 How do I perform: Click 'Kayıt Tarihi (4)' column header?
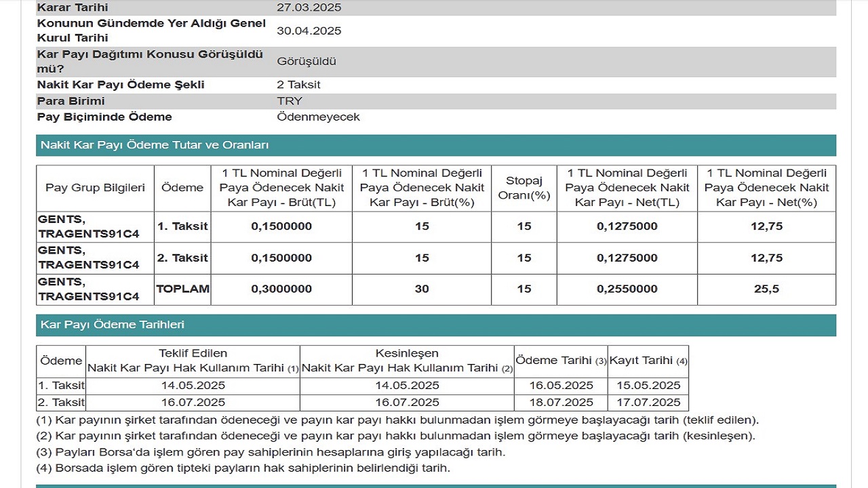(648, 361)
